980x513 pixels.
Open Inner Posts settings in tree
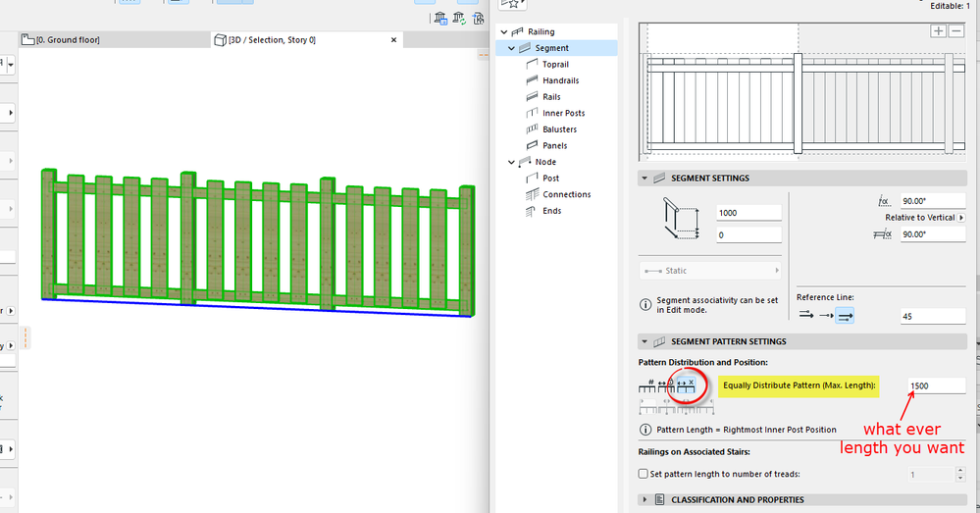click(563, 113)
